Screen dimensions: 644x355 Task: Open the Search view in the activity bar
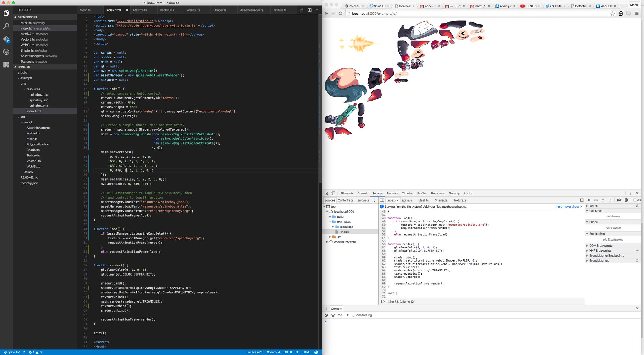tap(6, 26)
